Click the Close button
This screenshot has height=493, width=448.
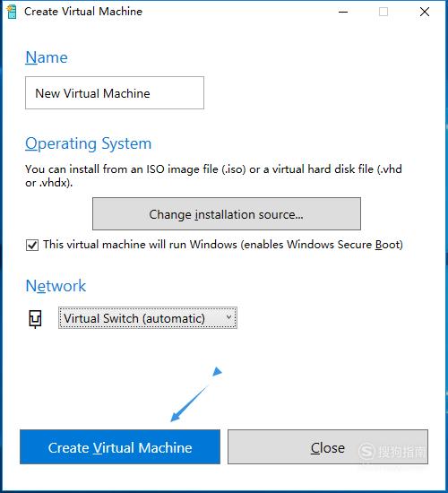[328, 446]
